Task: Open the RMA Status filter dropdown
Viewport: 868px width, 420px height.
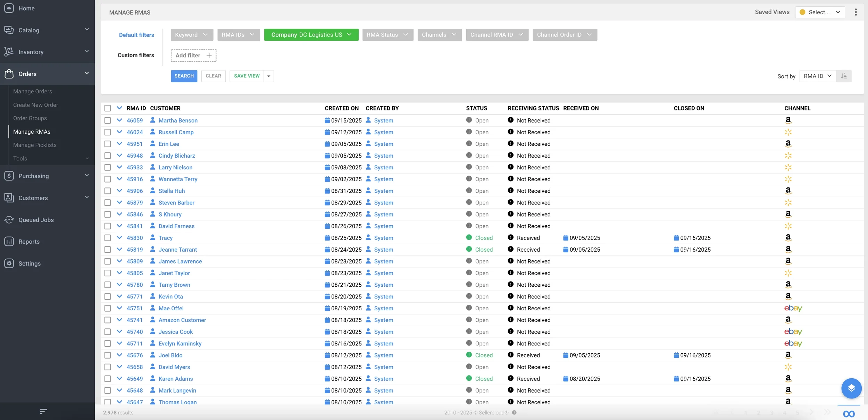Action: (387, 35)
